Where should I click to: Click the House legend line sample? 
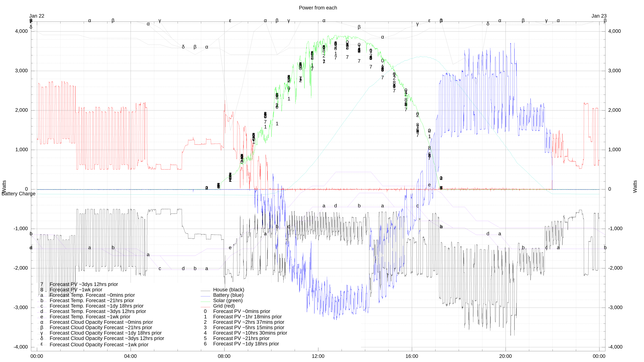click(x=205, y=291)
